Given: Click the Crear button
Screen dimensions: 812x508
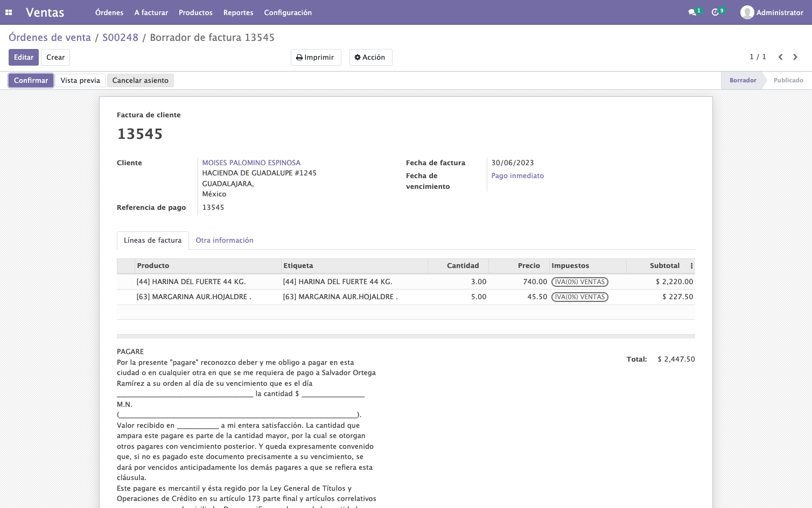Looking at the screenshot, I should coord(55,58).
